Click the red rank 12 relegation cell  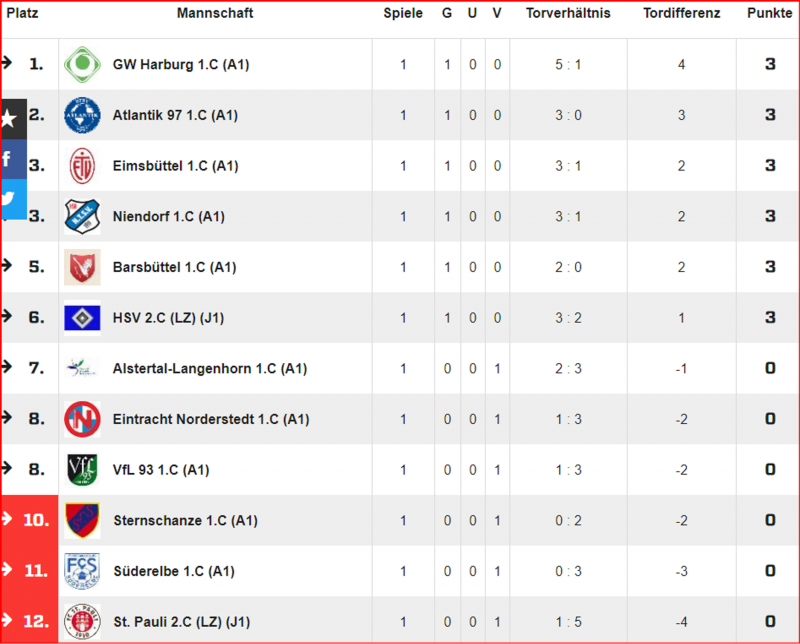tap(30, 621)
